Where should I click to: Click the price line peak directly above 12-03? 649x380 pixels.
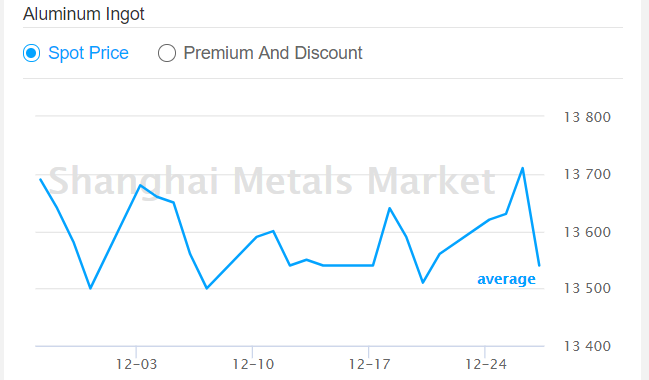[140, 185]
